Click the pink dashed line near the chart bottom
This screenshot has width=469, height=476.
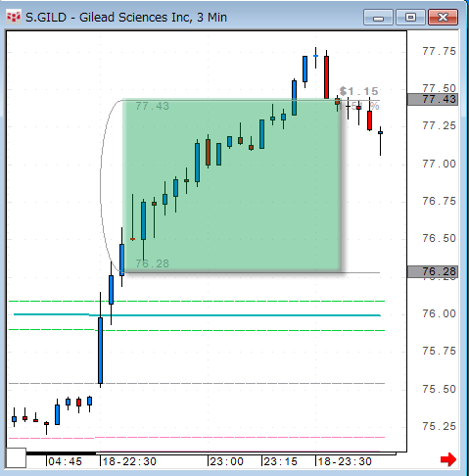coord(197,438)
